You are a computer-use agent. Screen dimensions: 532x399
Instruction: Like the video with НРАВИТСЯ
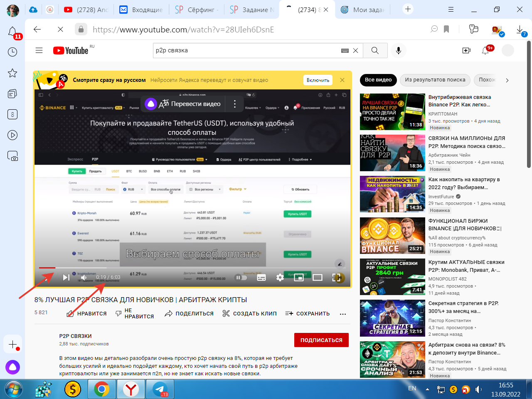[x=87, y=314]
